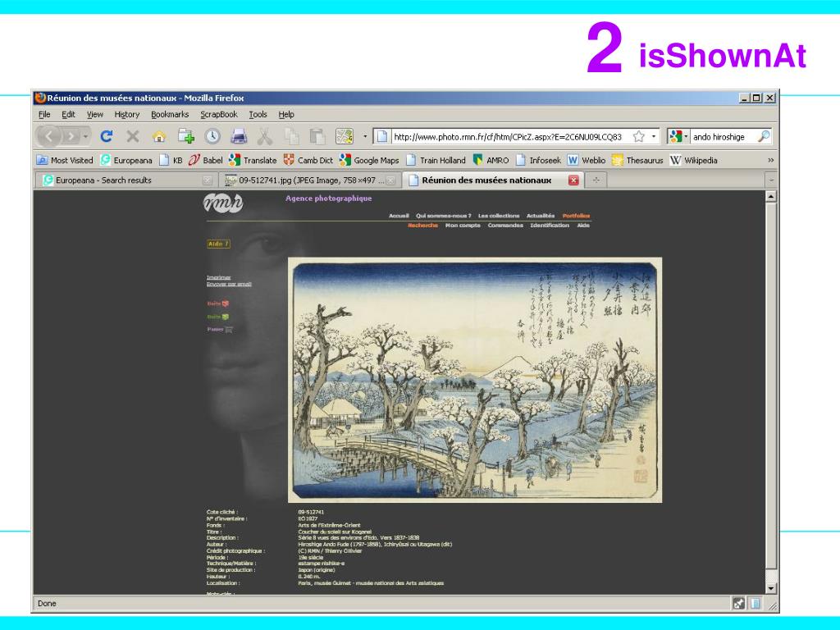This screenshot has height=630, width=840.
Task: Click the rmn logo on the page
Action: coord(223,203)
